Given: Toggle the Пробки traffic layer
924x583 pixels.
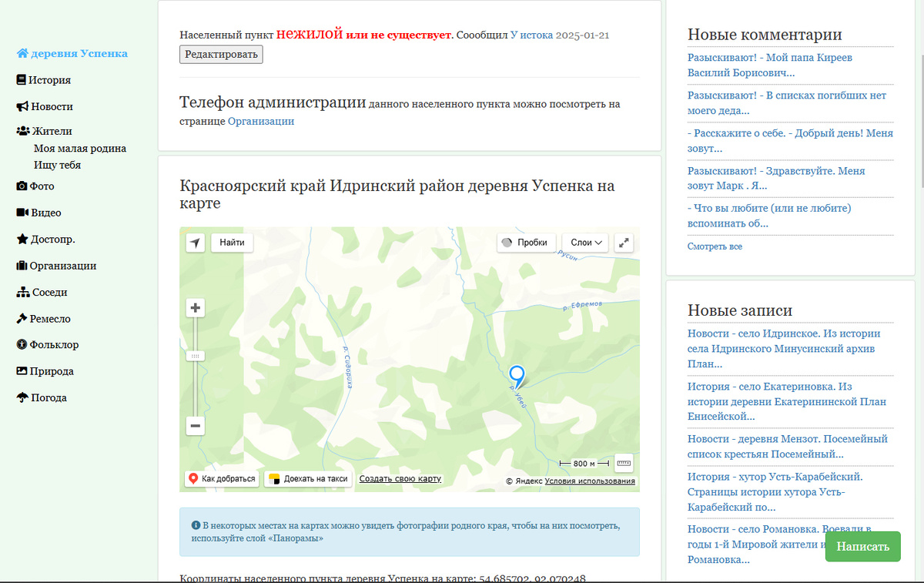Looking at the screenshot, I should tap(526, 243).
